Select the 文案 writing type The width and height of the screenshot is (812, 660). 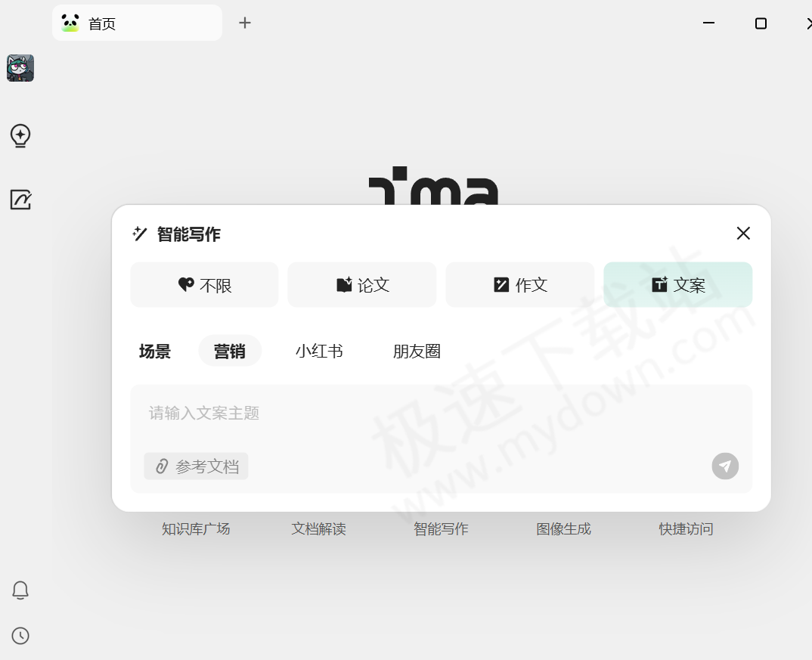point(677,285)
